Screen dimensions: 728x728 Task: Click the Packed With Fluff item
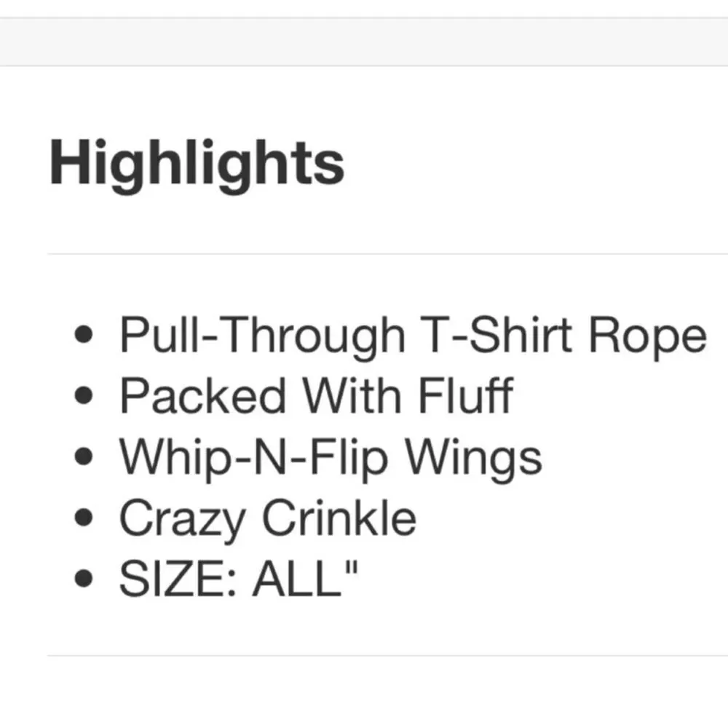click(316, 395)
